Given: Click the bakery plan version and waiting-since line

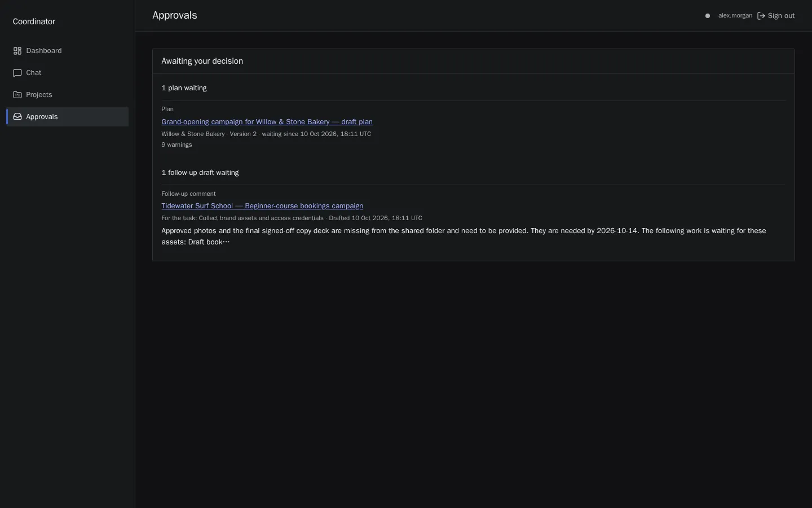Looking at the screenshot, I should [x=266, y=134].
